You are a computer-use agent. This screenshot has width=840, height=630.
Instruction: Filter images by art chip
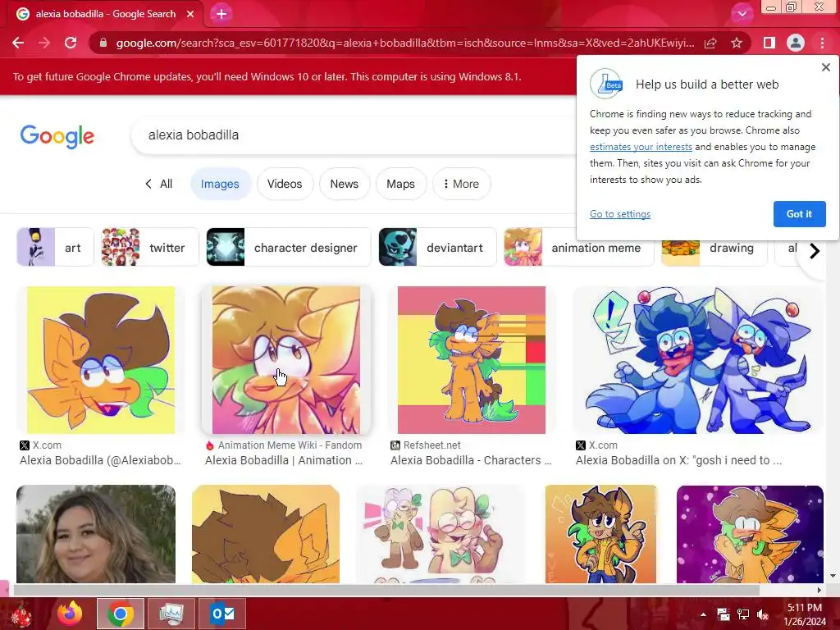click(x=55, y=247)
